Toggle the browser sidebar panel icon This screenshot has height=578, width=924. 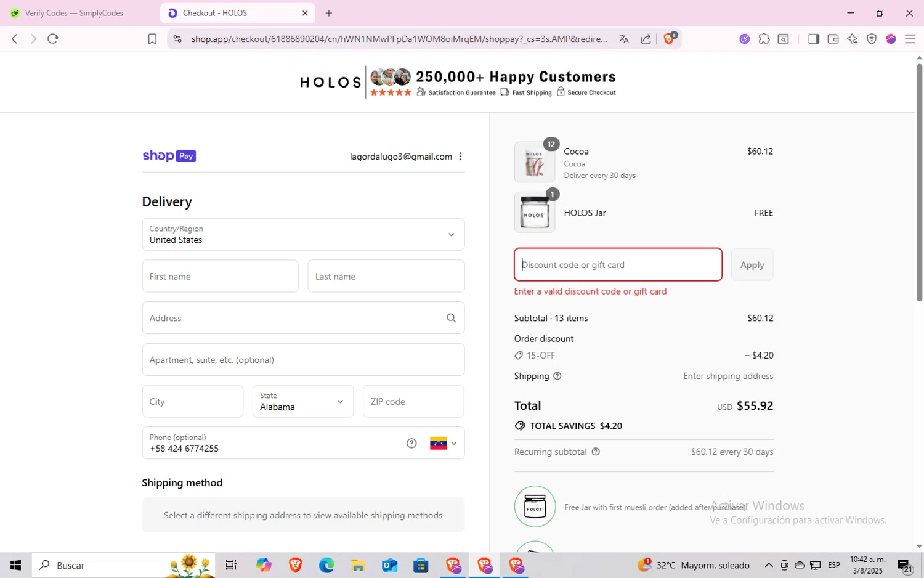tap(814, 39)
